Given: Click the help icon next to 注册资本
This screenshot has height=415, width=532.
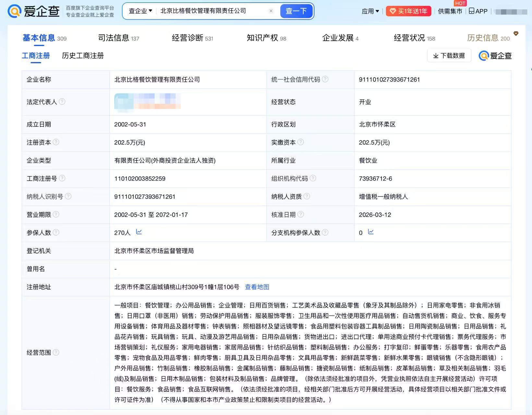Looking at the screenshot, I should tap(56, 142).
